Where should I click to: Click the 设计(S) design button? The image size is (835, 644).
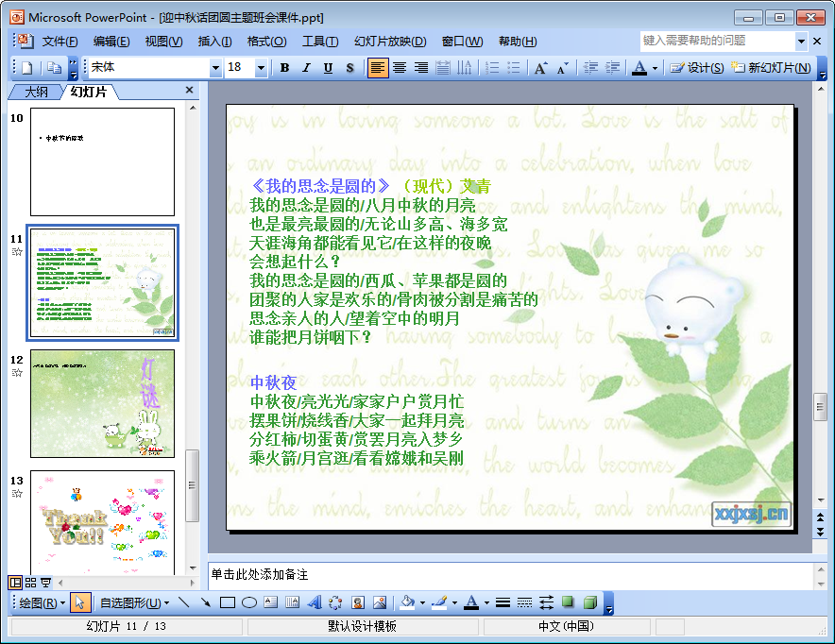coord(696,68)
